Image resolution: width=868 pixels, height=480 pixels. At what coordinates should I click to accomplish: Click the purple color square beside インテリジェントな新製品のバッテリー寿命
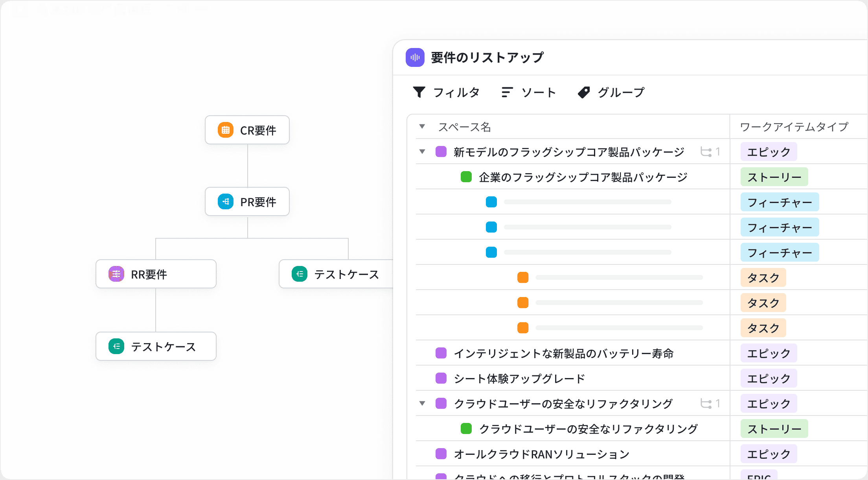pyautogui.click(x=441, y=353)
